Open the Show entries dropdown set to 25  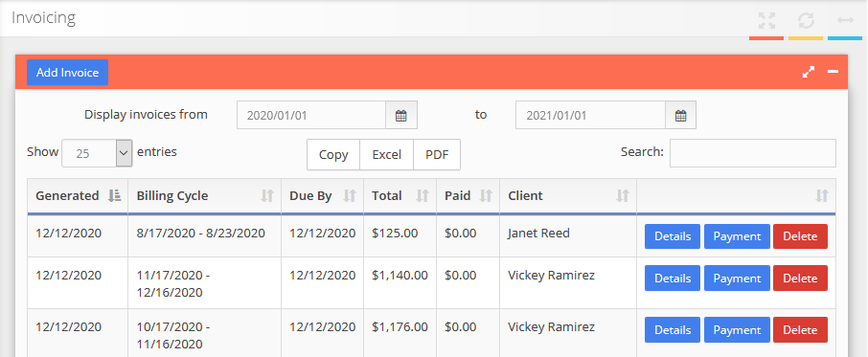click(97, 153)
